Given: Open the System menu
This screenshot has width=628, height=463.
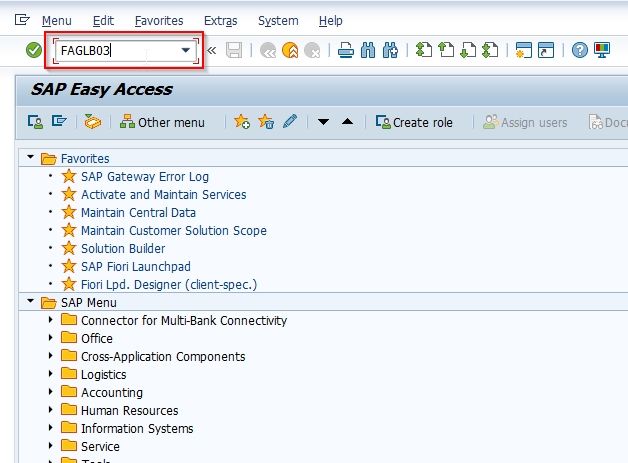Looking at the screenshot, I should pyautogui.click(x=278, y=20).
